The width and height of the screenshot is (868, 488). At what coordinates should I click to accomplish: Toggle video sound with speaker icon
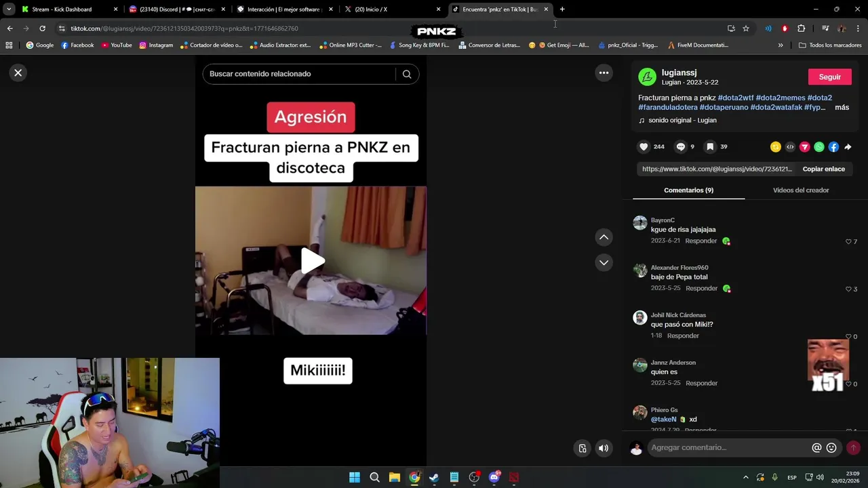click(603, 448)
